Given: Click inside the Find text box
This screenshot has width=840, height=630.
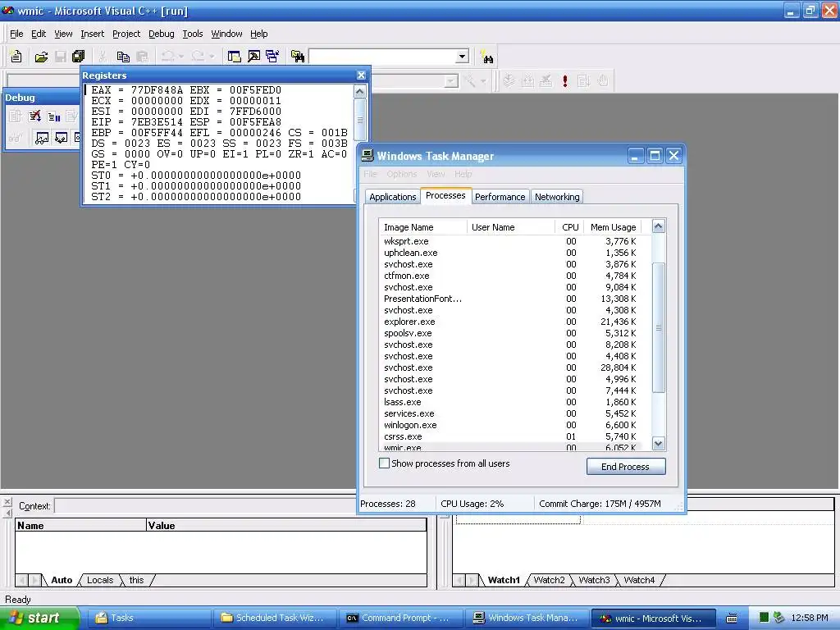Looking at the screenshot, I should click(382, 57).
